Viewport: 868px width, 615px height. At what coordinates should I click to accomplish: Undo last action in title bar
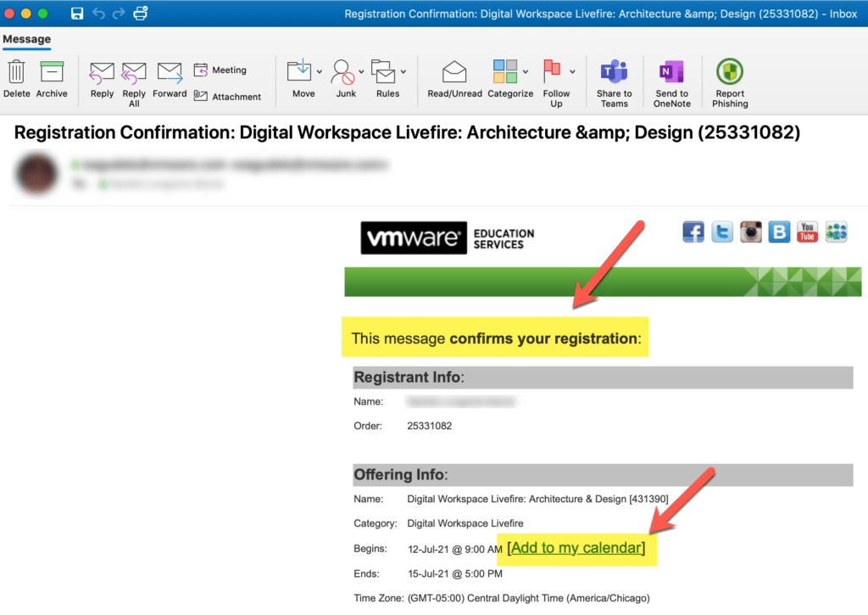[x=98, y=14]
